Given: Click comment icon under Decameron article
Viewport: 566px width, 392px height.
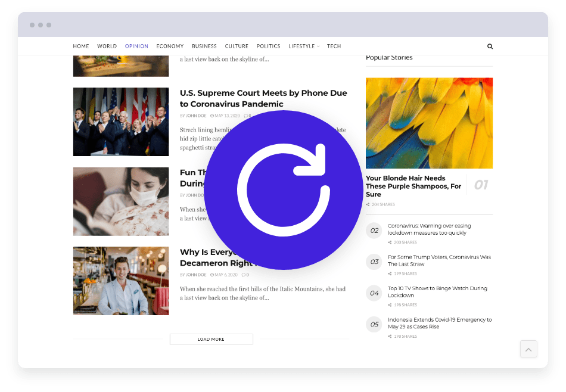Looking at the screenshot, I should [x=244, y=275].
